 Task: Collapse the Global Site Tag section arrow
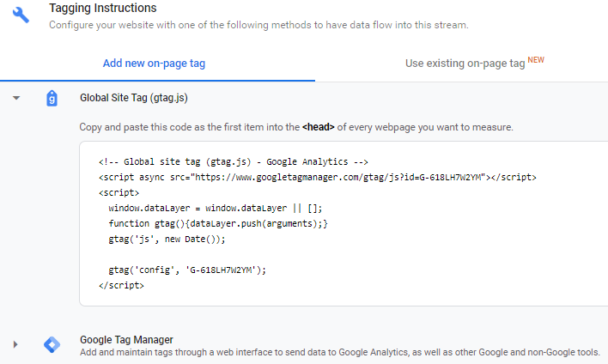(16, 98)
